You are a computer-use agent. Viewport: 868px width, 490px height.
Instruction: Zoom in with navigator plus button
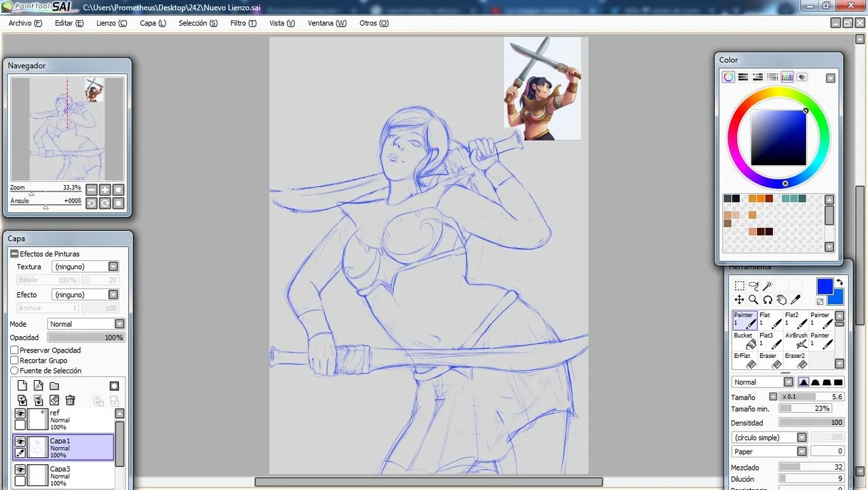click(104, 190)
